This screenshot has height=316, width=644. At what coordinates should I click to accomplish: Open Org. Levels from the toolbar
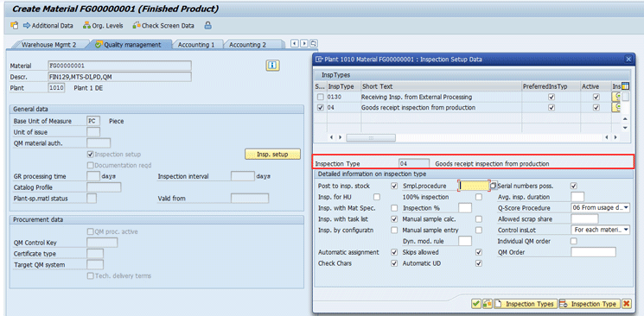(103, 25)
